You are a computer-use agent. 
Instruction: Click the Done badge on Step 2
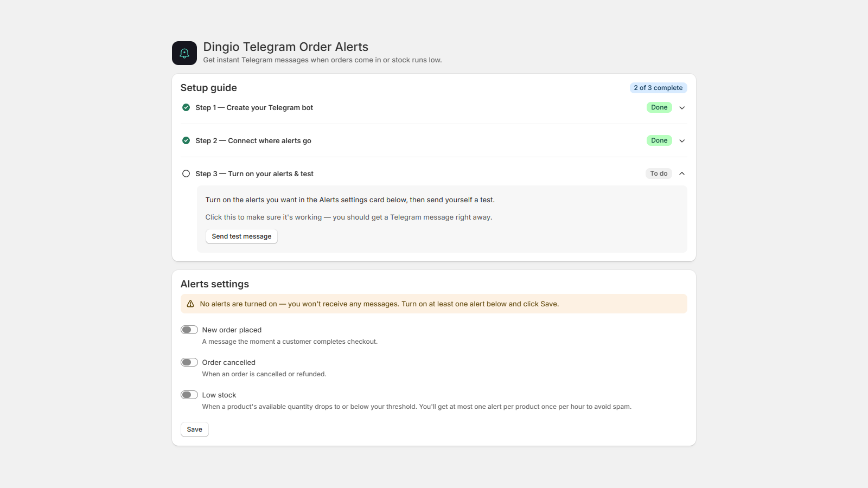point(659,140)
